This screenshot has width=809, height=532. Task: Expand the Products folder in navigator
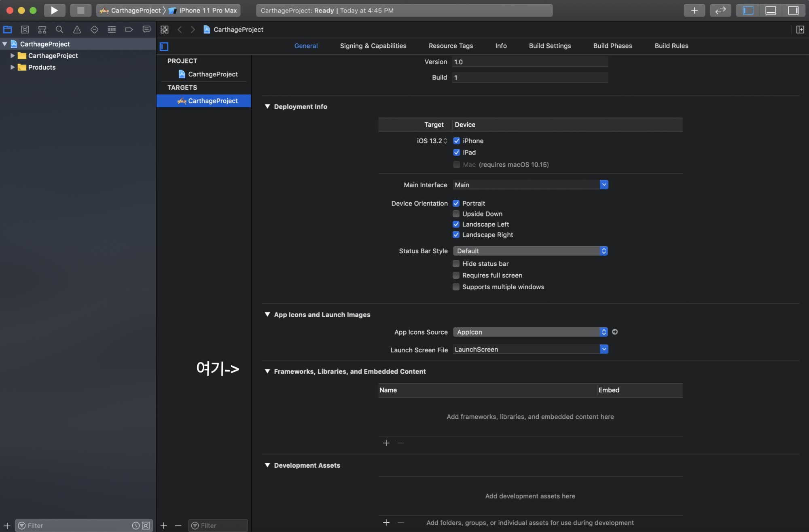tap(13, 68)
